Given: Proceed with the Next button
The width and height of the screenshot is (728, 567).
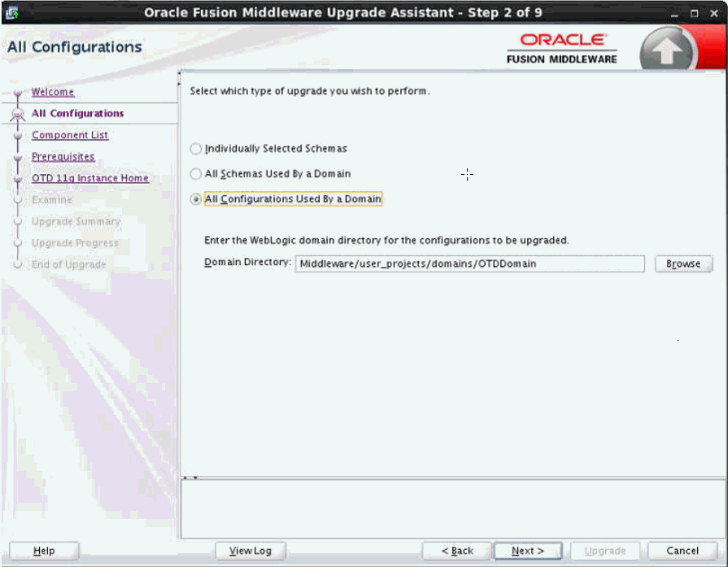Looking at the screenshot, I should pyautogui.click(x=528, y=551).
